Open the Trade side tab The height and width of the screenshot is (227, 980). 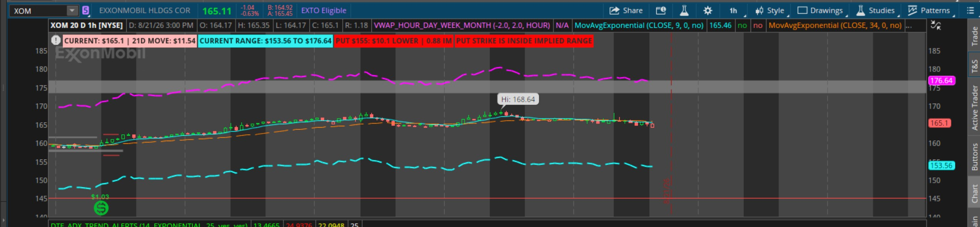point(974,36)
